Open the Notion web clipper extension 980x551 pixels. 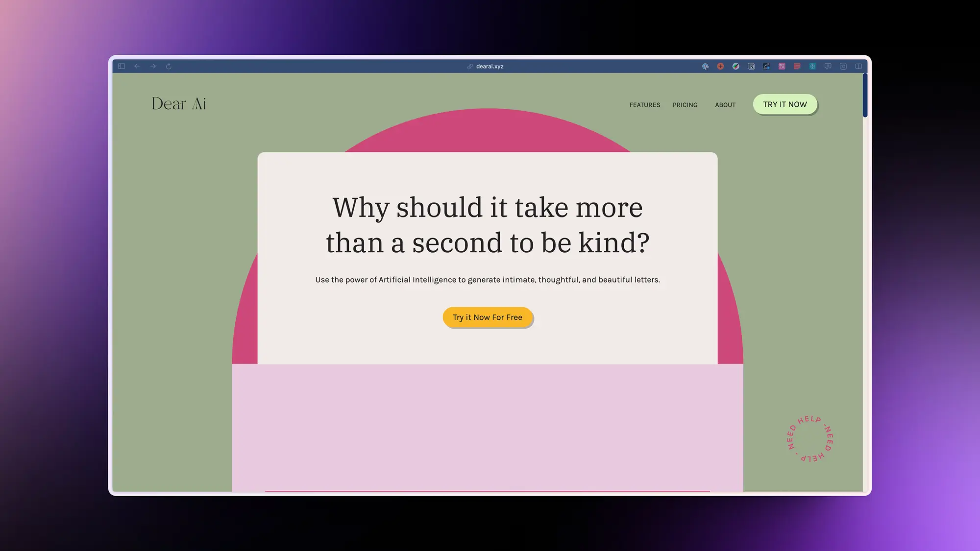(x=751, y=66)
